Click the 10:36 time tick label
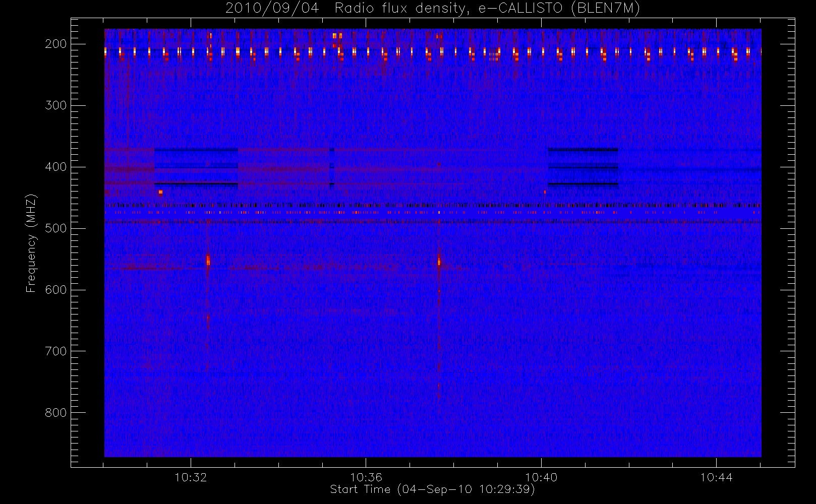Viewport: 816px width, 504px height. coord(366,477)
